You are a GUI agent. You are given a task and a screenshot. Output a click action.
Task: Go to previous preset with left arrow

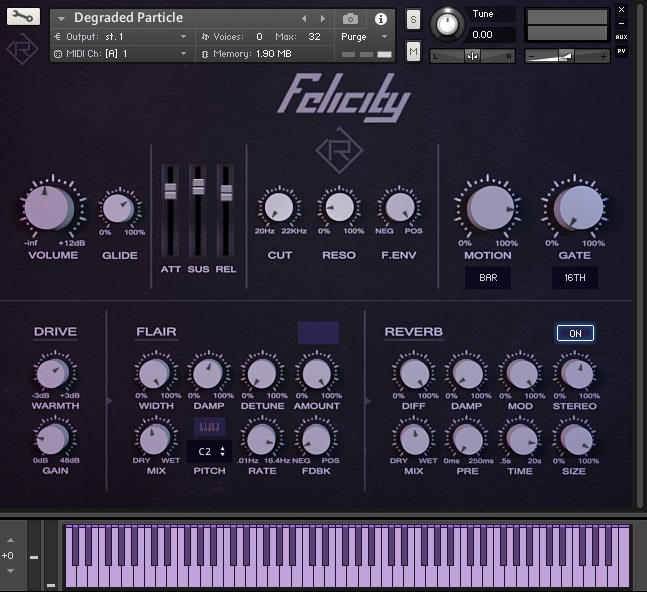point(305,18)
